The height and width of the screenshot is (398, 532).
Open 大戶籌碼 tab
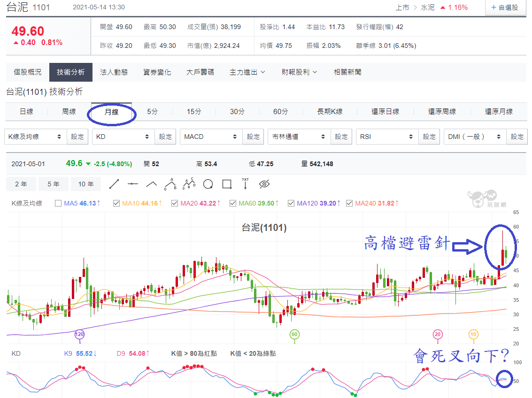200,72
